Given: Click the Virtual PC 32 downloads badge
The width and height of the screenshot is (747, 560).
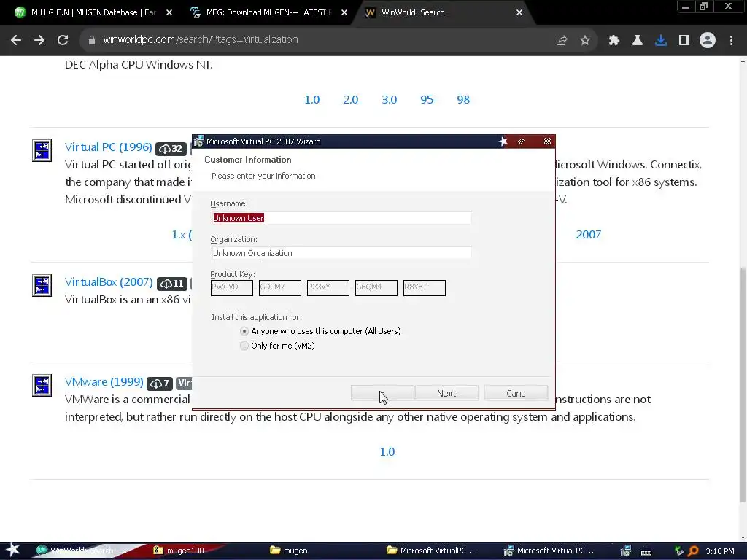Looking at the screenshot, I should pos(171,149).
